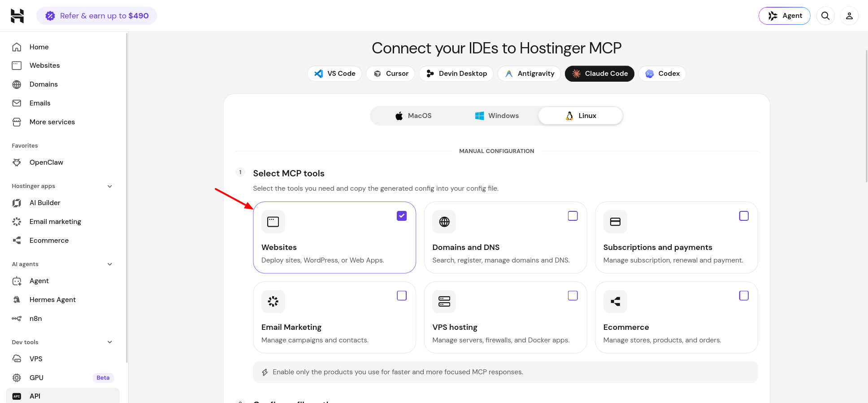Click the AI Builder icon
The height and width of the screenshot is (403, 868).
[x=17, y=203]
